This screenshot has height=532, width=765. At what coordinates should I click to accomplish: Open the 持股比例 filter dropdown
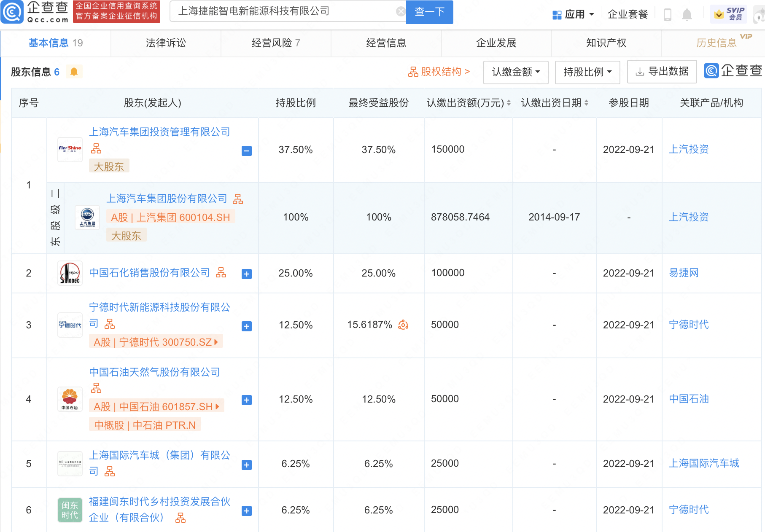[x=587, y=72]
